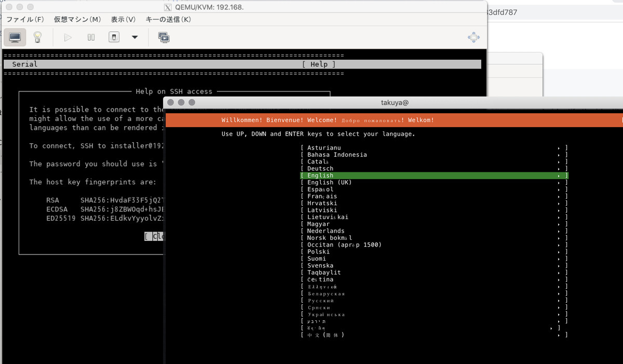Choose the highlighted English language

point(434,176)
